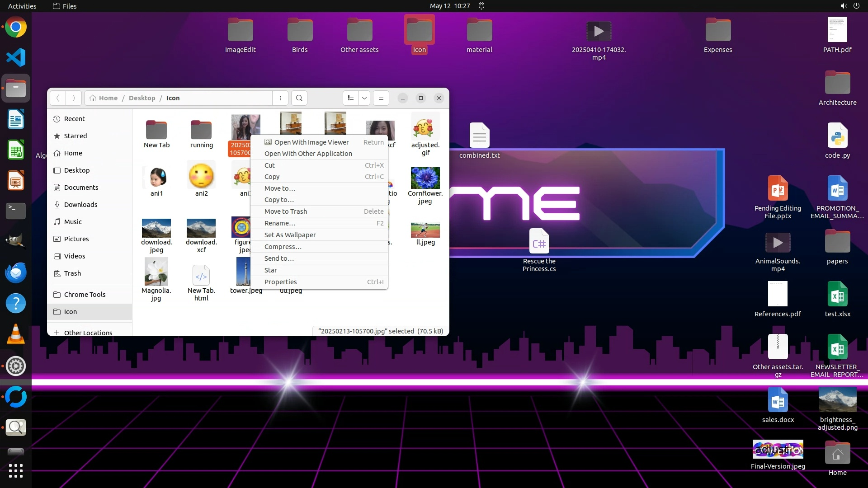This screenshot has width=868, height=488.
Task: Expand the view options dropdown arrow
Action: (x=364, y=98)
